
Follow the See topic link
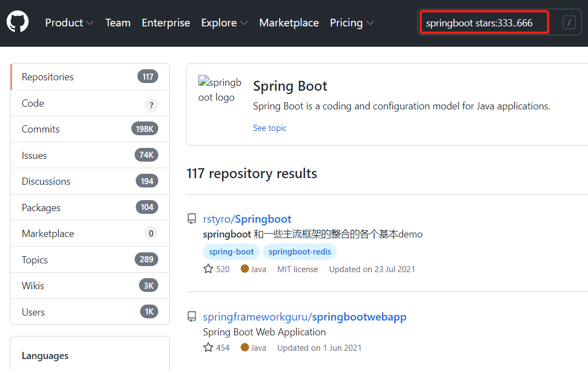click(269, 128)
